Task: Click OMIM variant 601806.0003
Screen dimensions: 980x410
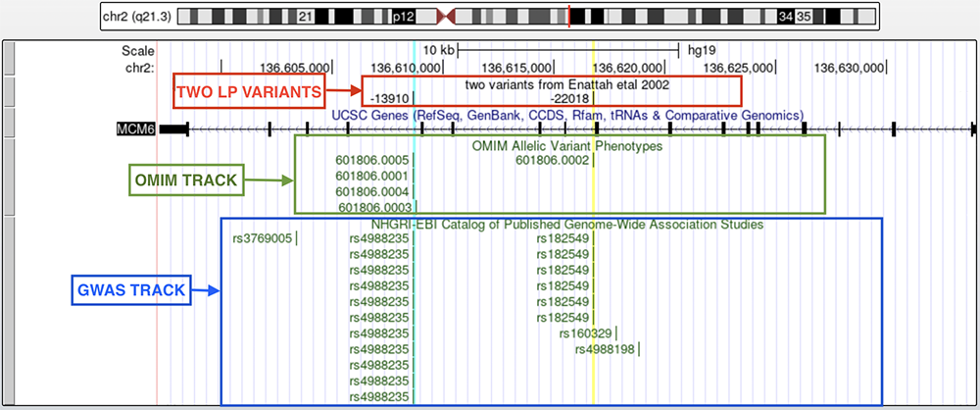Action: (373, 207)
